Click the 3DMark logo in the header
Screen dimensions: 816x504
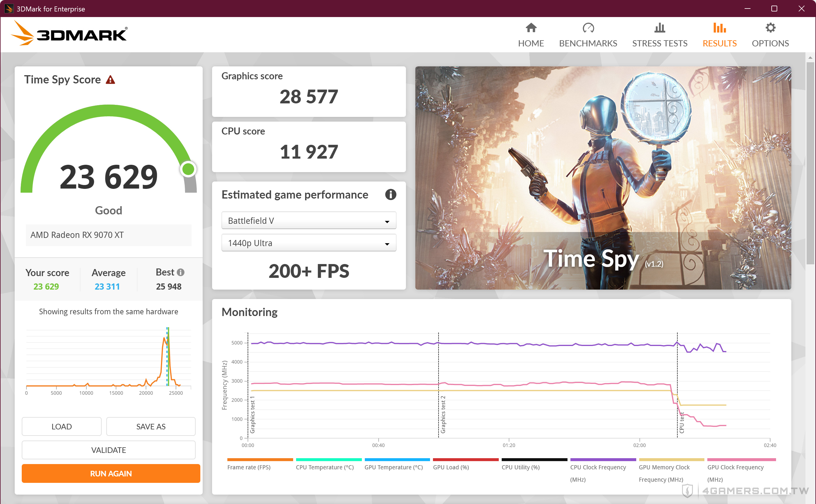point(69,33)
